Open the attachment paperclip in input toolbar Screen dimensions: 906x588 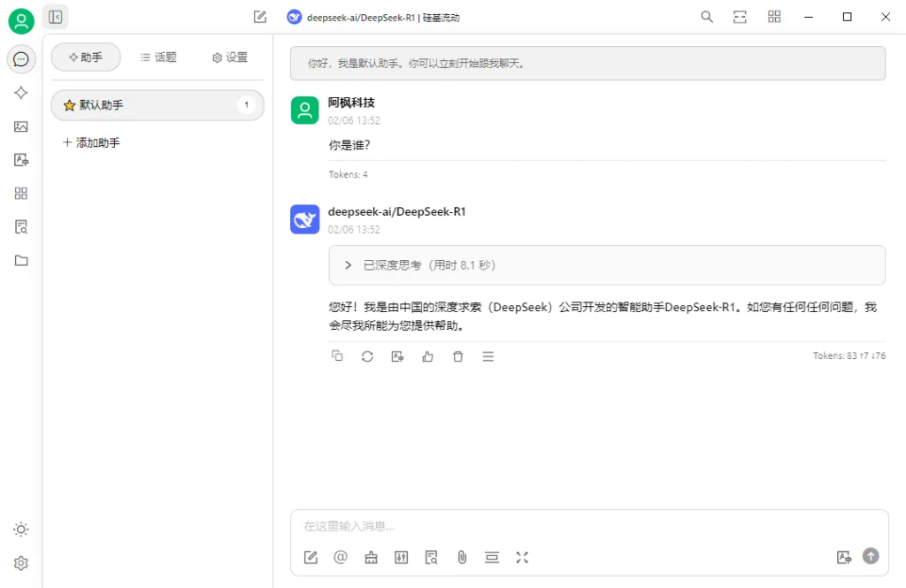[x=462, y=557]
